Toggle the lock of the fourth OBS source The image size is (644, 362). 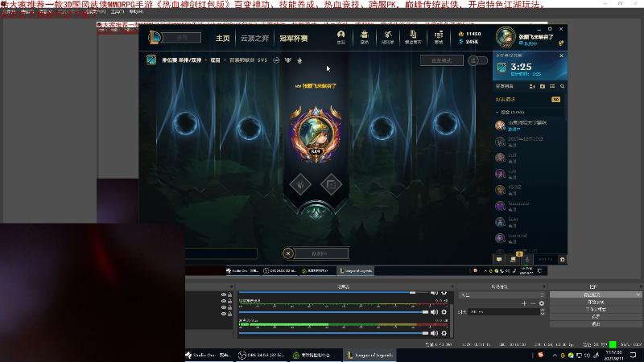[230, 314]
